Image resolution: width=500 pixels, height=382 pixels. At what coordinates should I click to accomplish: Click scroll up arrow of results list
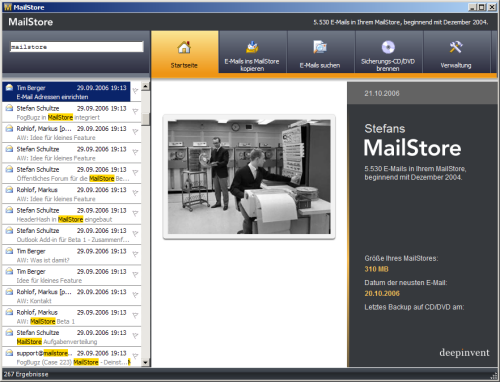[x=145, y=86]
